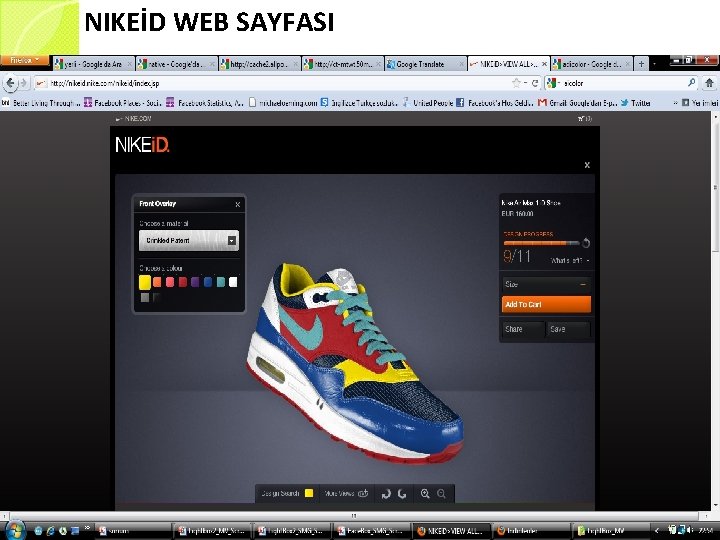Image resolution: width=720 pixels, height=540 pixels.
Task: Rotate the shoe left with the arrow icon
Action: (386, 494)
